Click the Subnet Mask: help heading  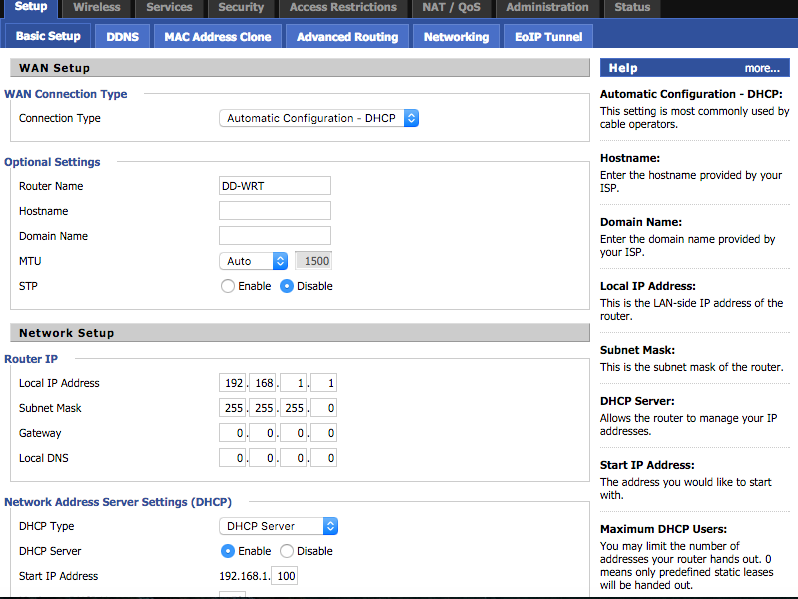point(637,350)
